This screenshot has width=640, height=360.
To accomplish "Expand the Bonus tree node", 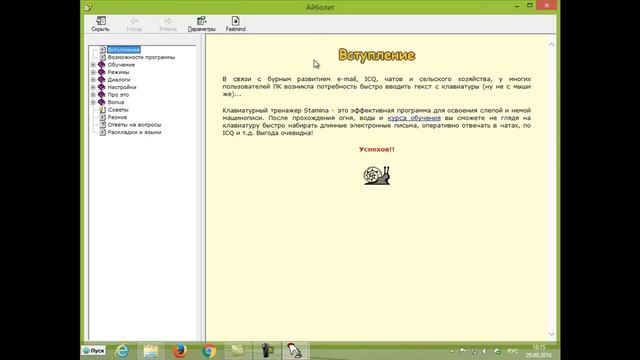I will [x=93, y=102].
